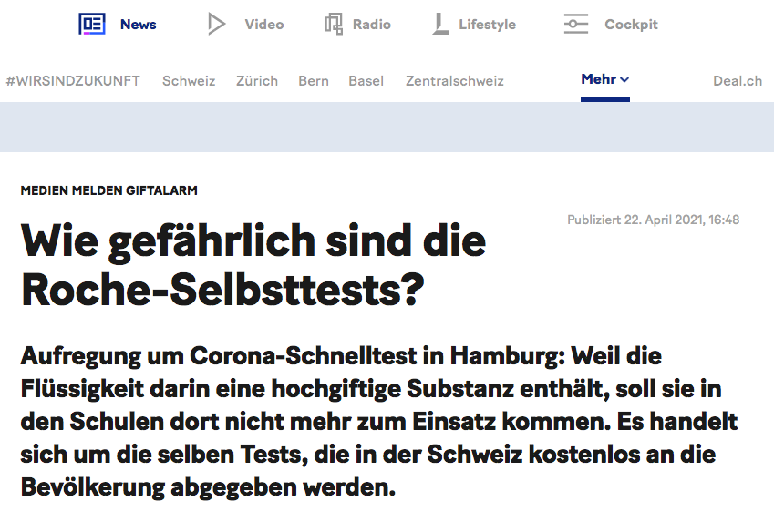Open the News section label
The image size is (774, 532).
[139, 25]
